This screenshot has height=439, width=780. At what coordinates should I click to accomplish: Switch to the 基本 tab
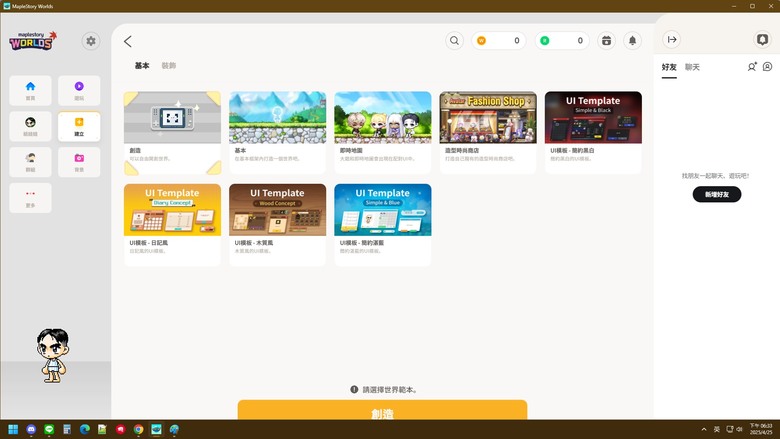pos(142,66)
